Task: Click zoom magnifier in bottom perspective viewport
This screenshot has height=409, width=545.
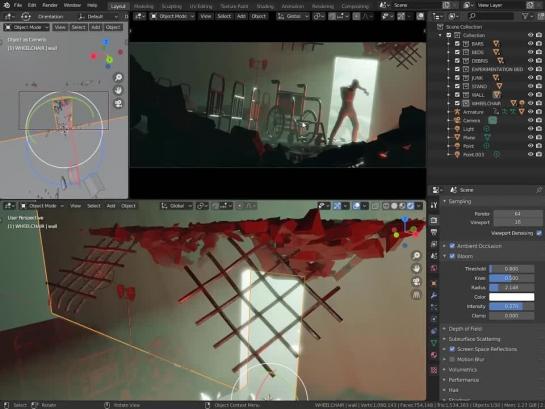Action: (416, 255)
